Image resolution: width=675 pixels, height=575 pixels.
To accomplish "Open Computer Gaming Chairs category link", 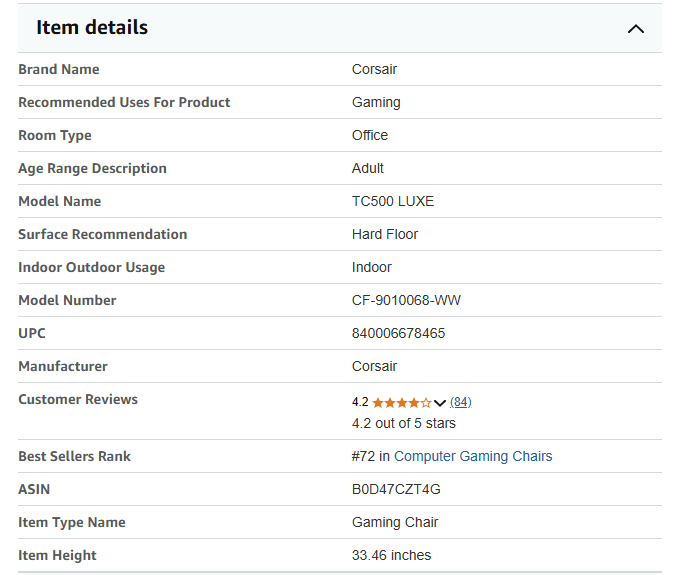I will click(x=473, y=456).
